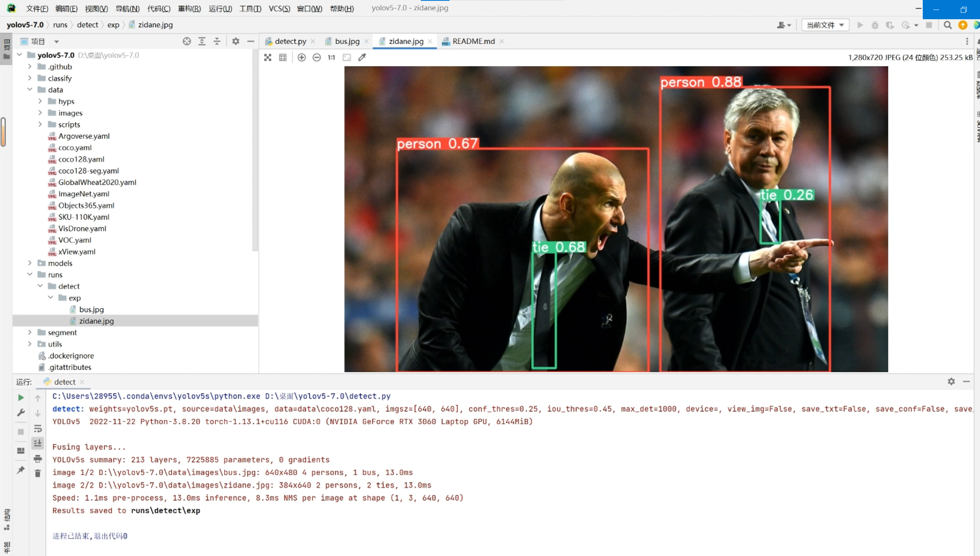Rerun the detect script in Run panel
The height and width of the screenshot is (556, 980).
[x=21, y=397]
